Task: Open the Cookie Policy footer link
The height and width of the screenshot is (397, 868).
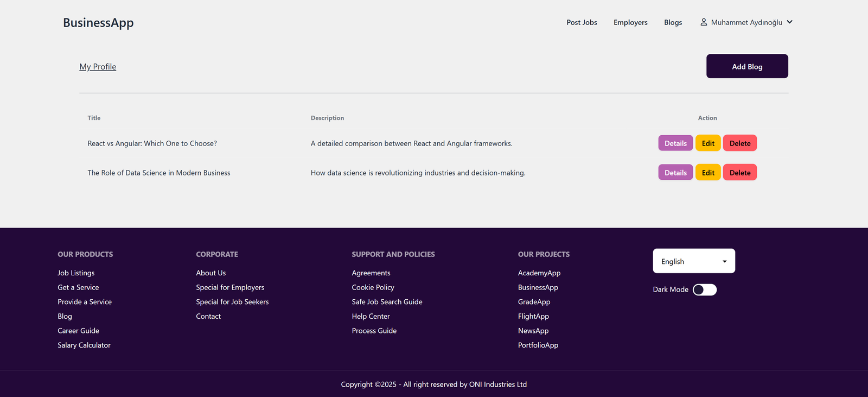Action: [373, 287]
